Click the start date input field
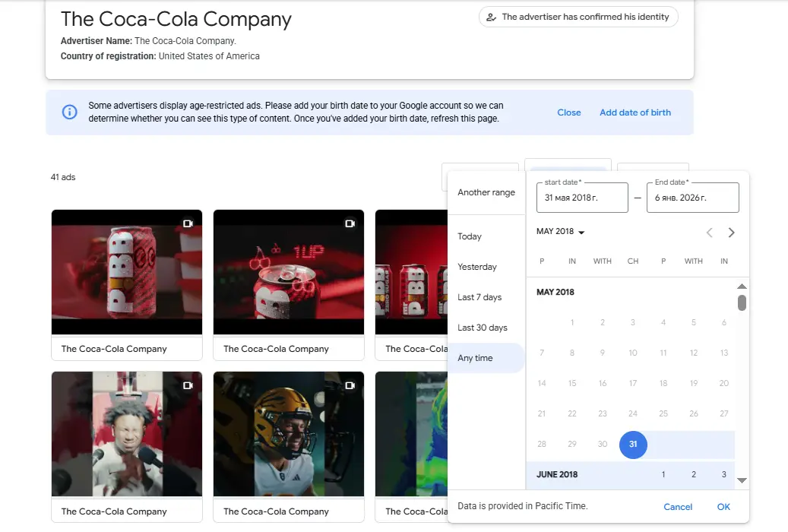788x532 pixels. [581, 198]
